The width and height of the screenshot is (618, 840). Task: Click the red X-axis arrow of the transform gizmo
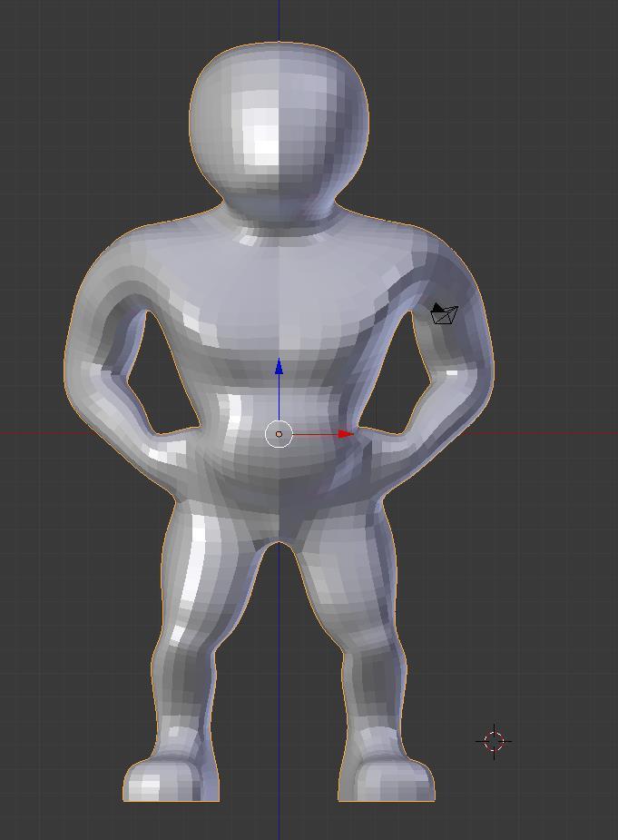346,434
